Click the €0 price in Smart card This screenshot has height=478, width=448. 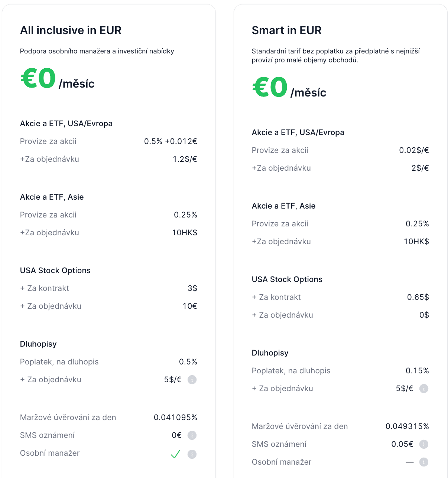click(x=270, y=87)
